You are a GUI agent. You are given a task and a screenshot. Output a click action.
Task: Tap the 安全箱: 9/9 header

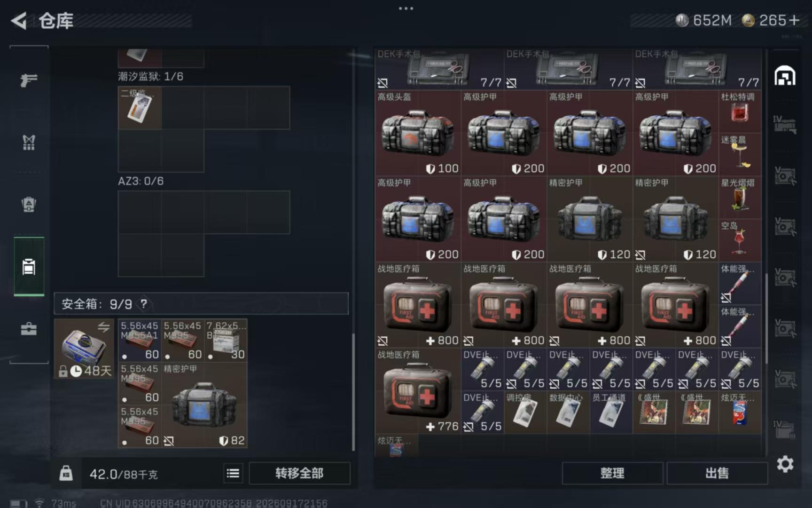201,304
